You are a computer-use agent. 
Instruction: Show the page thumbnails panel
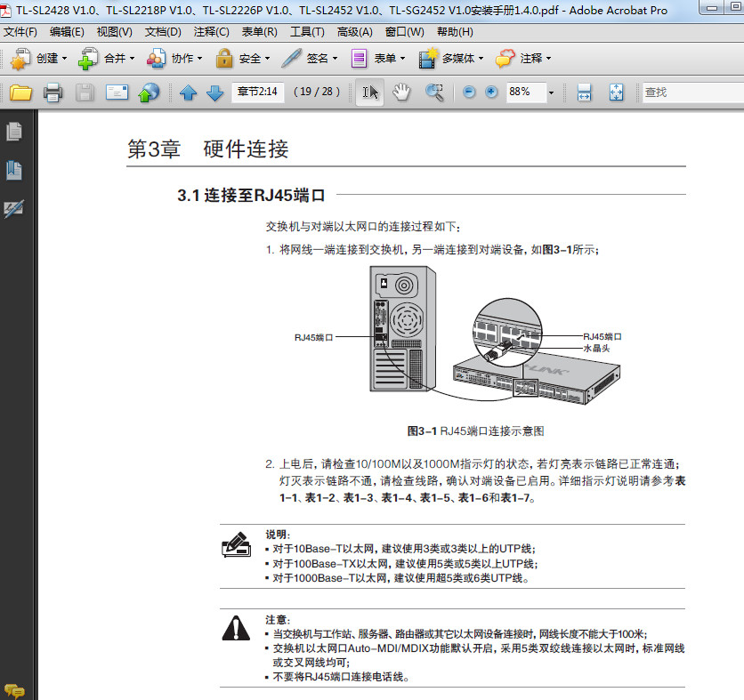click(x=12, y=131)
